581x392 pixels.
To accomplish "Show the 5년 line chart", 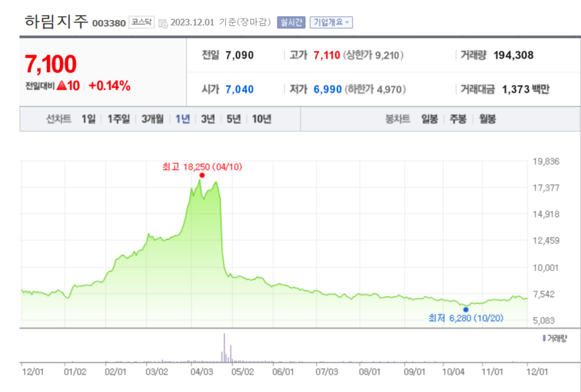I will pos(234,119).
